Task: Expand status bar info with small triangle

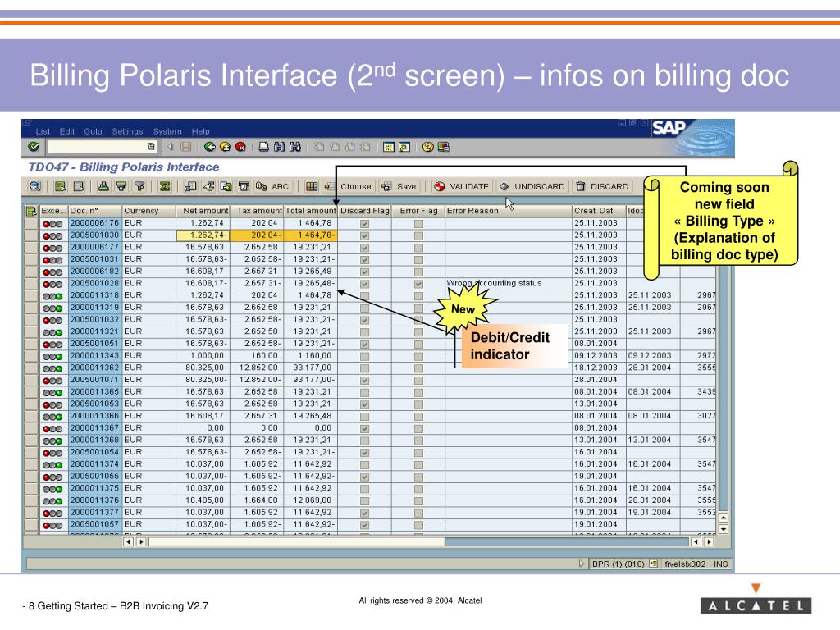Action: click(x=582, y=564)
